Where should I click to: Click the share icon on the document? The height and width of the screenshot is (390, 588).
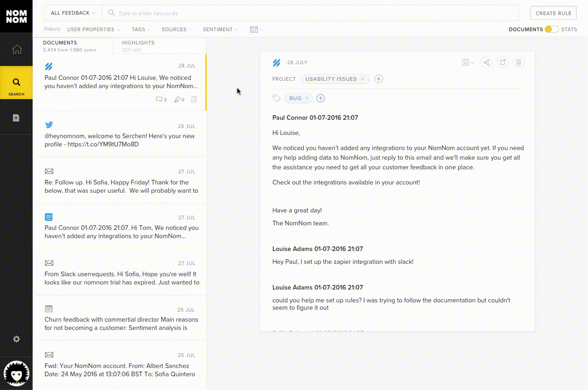pos(487,62)
